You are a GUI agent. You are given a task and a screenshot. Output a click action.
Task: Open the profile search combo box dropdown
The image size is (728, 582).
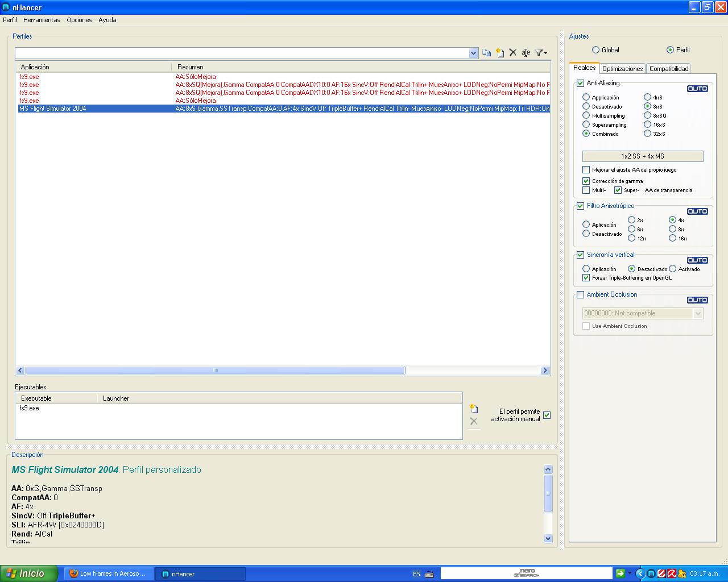(473, 53)
